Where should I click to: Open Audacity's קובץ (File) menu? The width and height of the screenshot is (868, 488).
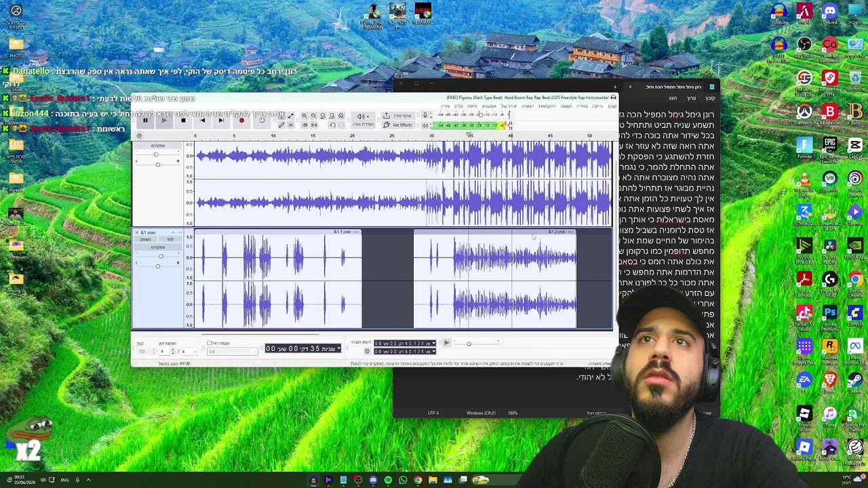pyautogui.click(x=612, y=106)
